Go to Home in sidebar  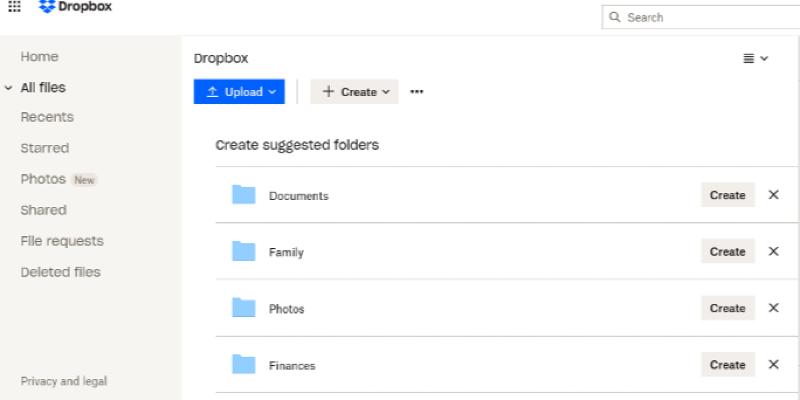[x=40, y=57]
